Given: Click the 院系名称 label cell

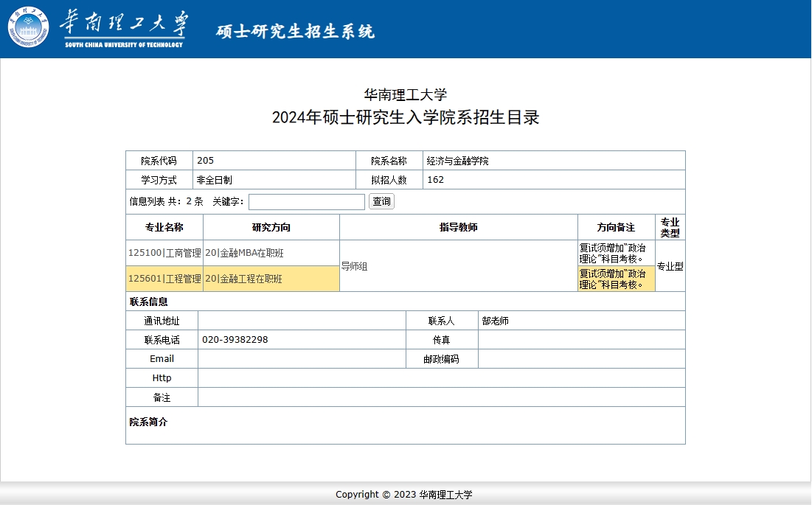Looking at the screenshot, I should click(x=389, y=161).
